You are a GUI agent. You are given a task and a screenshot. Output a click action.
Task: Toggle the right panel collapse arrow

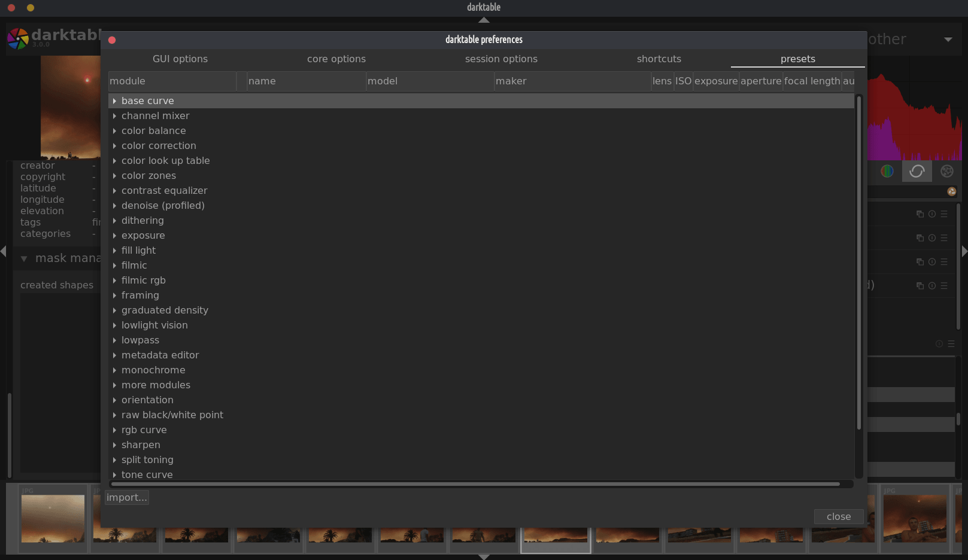[x=964, y=252]
